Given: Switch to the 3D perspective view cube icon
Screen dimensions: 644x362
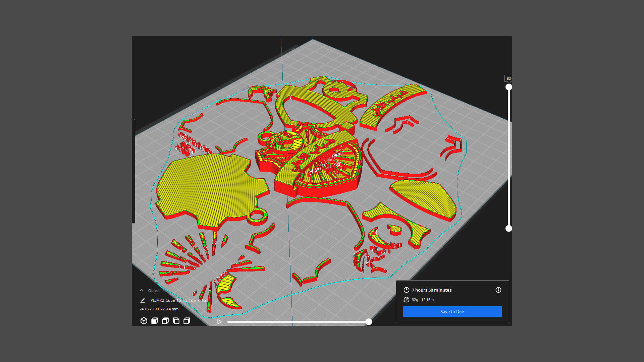Looking at the screenshot, I should (x=144, y=321).
